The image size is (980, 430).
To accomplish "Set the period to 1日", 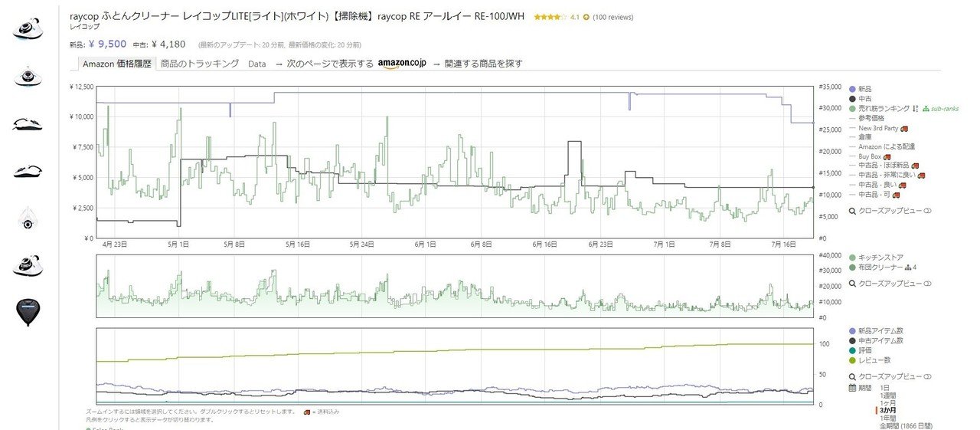I will click(885, 388).
